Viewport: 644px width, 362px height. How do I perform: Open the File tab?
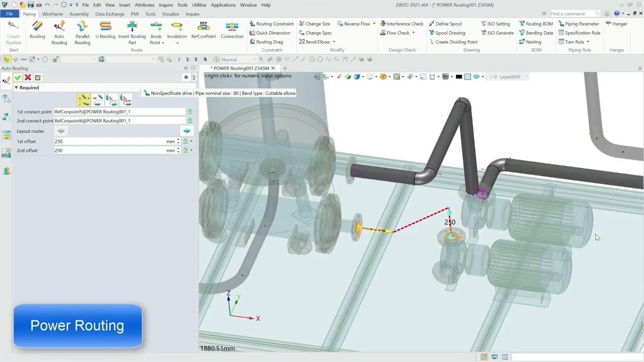point(10,14)
